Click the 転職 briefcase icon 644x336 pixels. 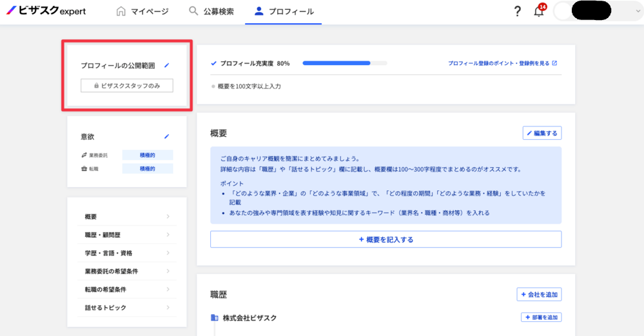(x=84, y=169)
